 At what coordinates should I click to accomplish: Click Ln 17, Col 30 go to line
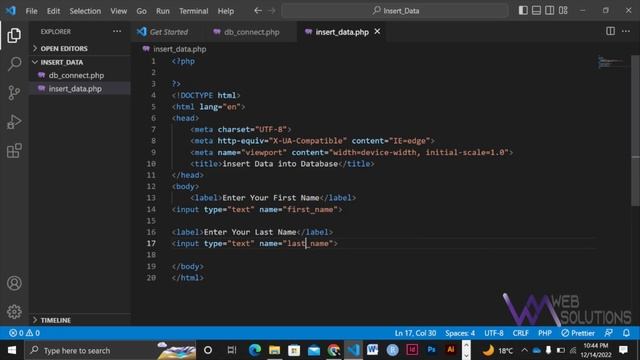(x=415, y=333)
